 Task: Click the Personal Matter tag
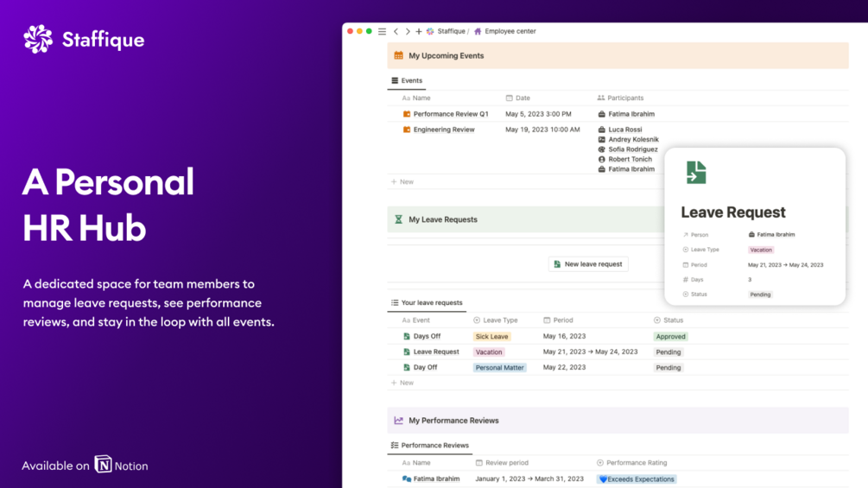pyautogui.click(x=499, y=367)
